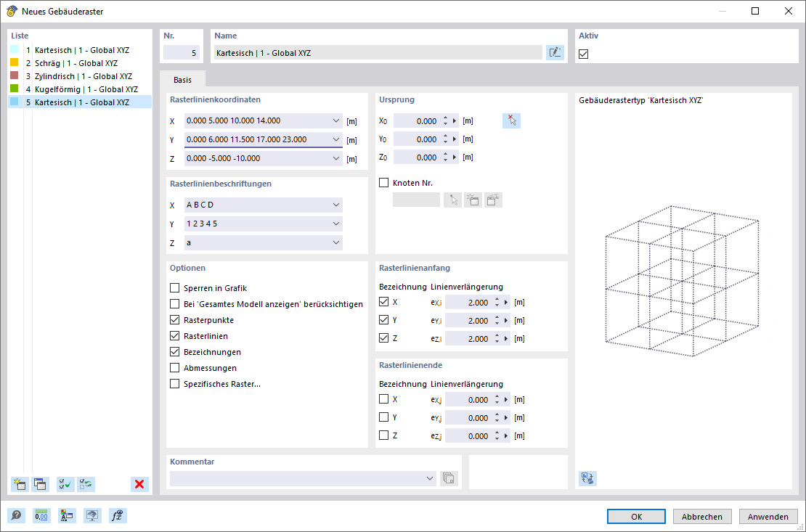The height and width of the screenshot is (532, 806).
Task: Enable Spezifisches Raster option
Action: 175,383
